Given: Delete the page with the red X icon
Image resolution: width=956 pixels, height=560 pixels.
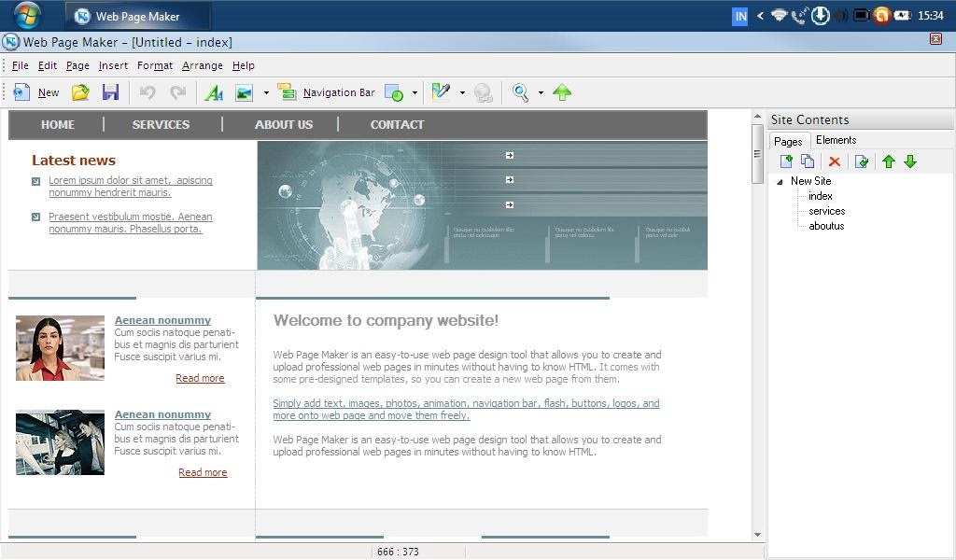Looking at the screenshot, I should coord(834,161).
